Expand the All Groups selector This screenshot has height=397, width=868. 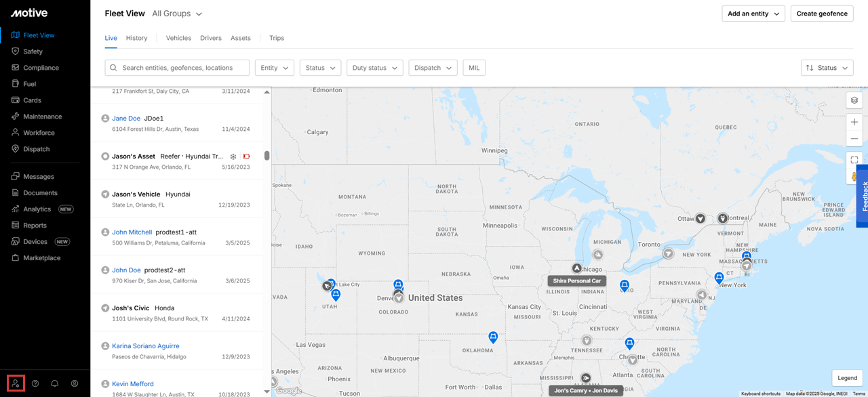click(177, 14)
